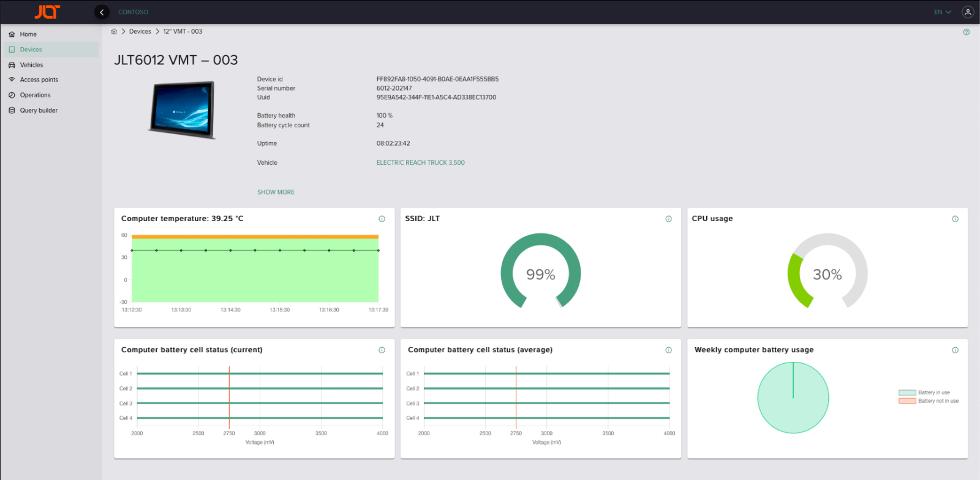The image size is (980, 480).
Task: Show info for battery cell status (average)
Action: point(668,350)
